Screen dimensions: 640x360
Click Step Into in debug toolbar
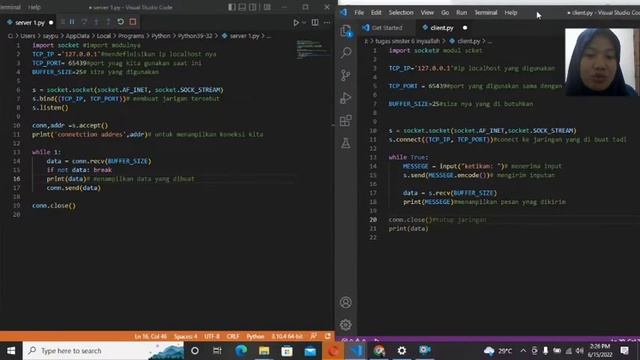[96, 22]
